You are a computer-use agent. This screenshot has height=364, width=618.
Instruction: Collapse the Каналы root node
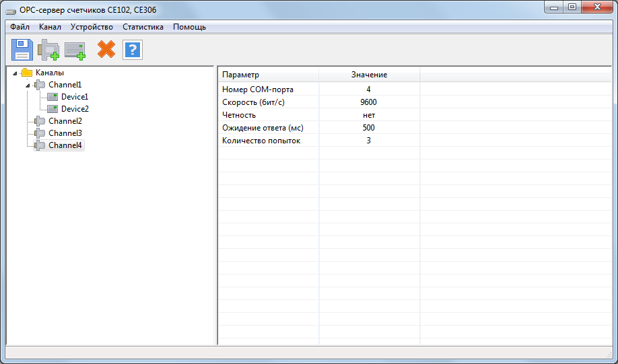point(15,73)
